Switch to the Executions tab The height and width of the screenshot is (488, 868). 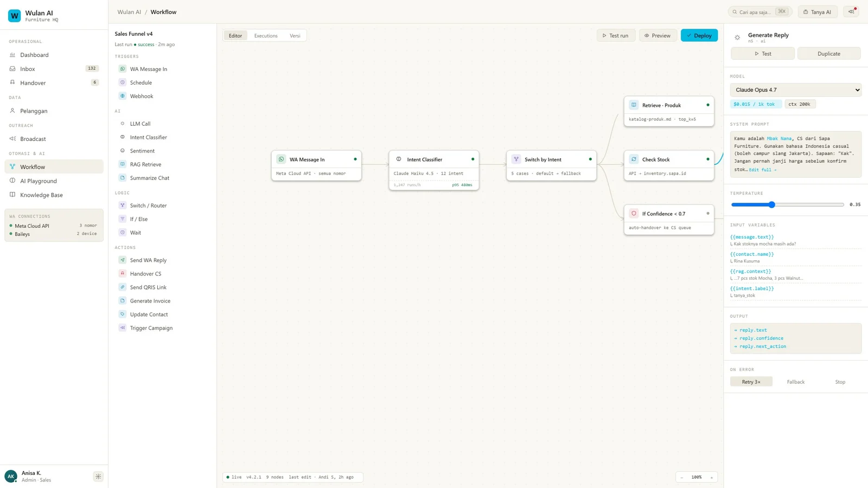pyautogui.click(x=265, y=35)
